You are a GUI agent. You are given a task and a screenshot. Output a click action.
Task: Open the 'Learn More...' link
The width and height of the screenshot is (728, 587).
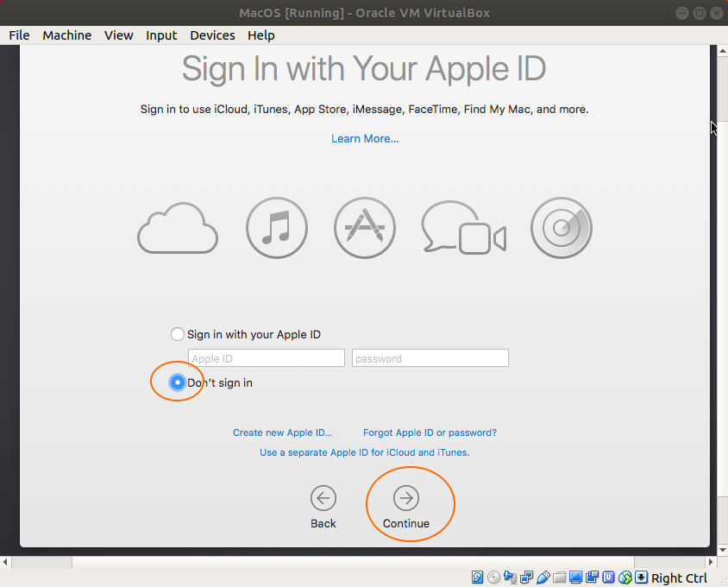[365, 138]
